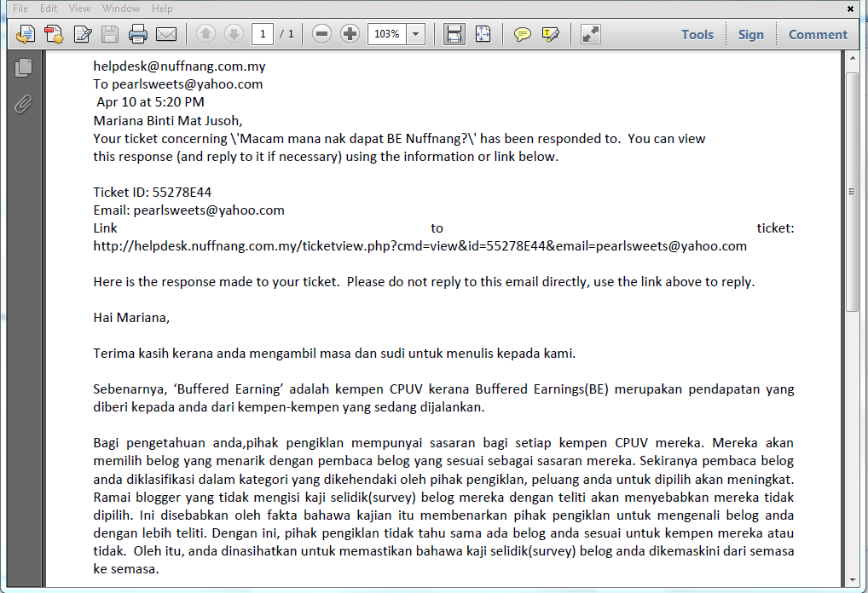Click the Edit text pencil icon
This screenshot has height=593, width=868.
(83, 34)
